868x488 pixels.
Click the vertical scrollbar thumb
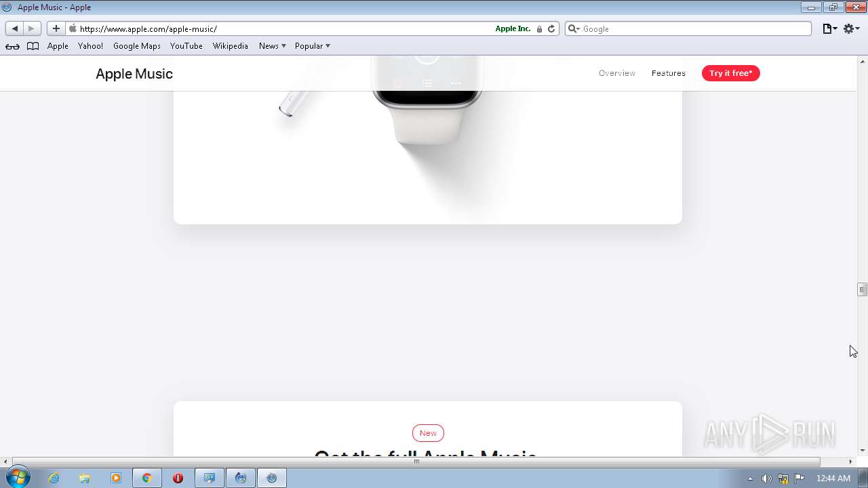tap(862, 289)
